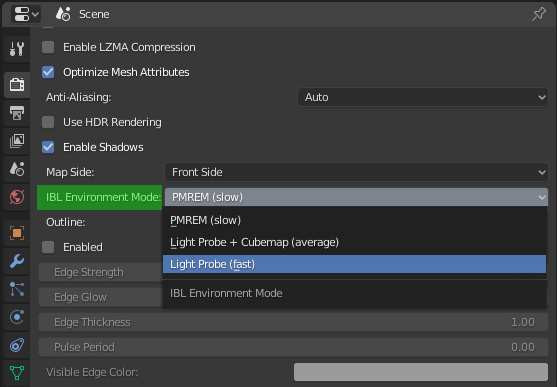This screenshot has height=387, width=557.
Task: Open the World properties tab
Action: click(17, 197)
